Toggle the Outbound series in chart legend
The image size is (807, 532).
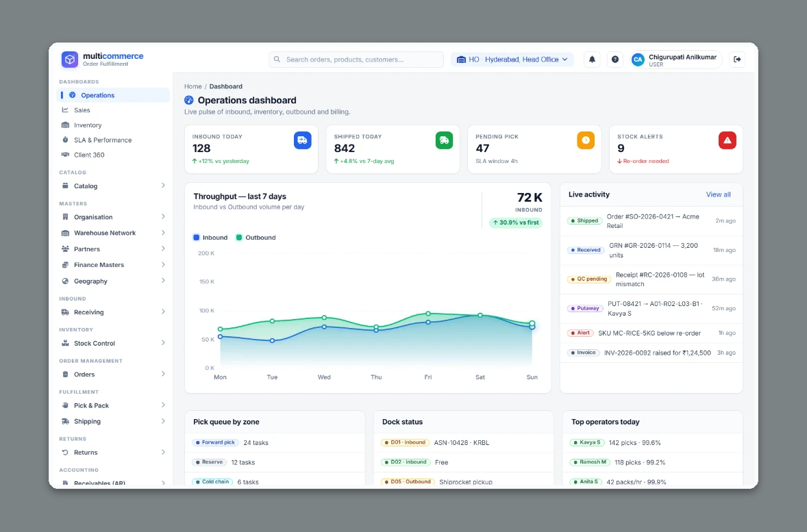(x=256, y=238)
